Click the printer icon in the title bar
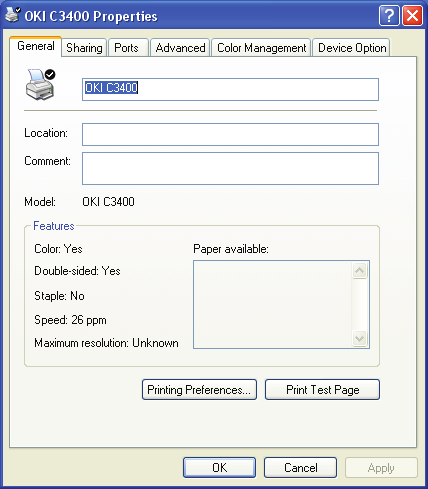Screen dimensions: 428x489 [13, 15]
